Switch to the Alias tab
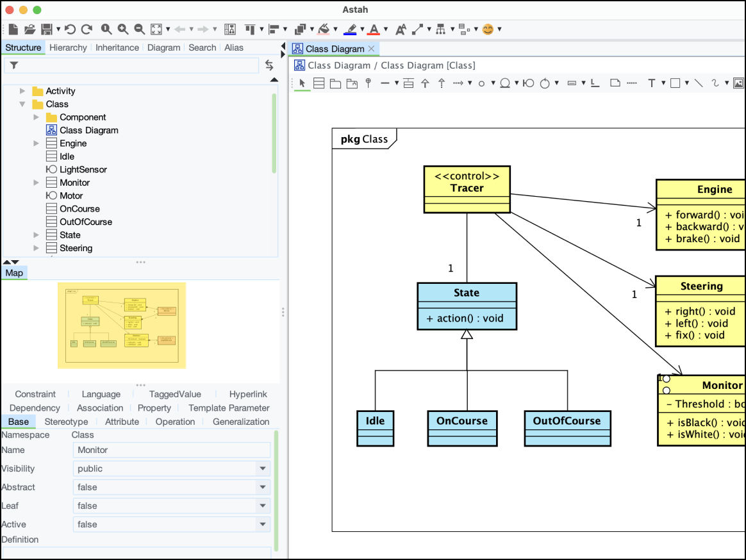The image size is (746, 560). (x=233, y=47)
